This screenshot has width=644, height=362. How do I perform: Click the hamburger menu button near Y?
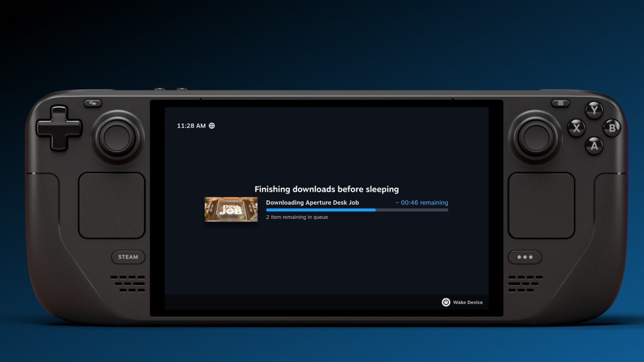point(560,103)
